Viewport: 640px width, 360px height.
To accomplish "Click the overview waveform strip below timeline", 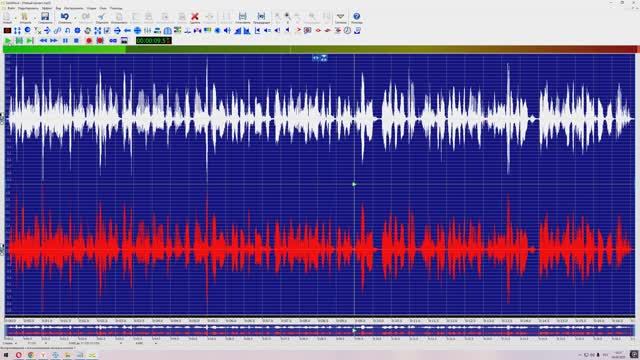I will [x=320, y=330].
